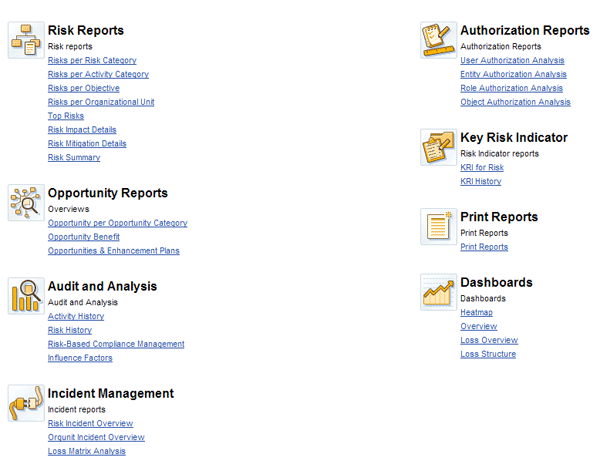Click the Opportunity Reports section heading

tap(108, 193)
